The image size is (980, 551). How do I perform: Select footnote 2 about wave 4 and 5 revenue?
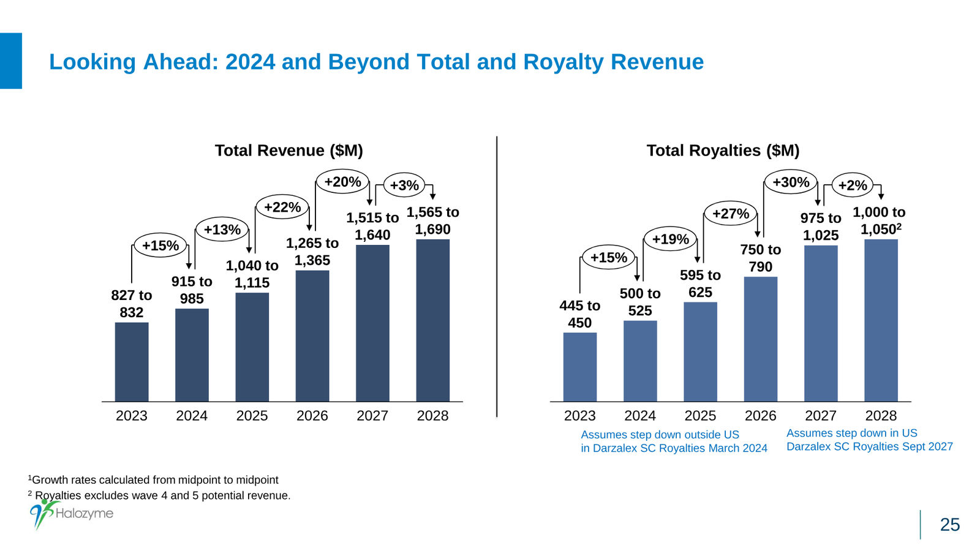(159, 495)
